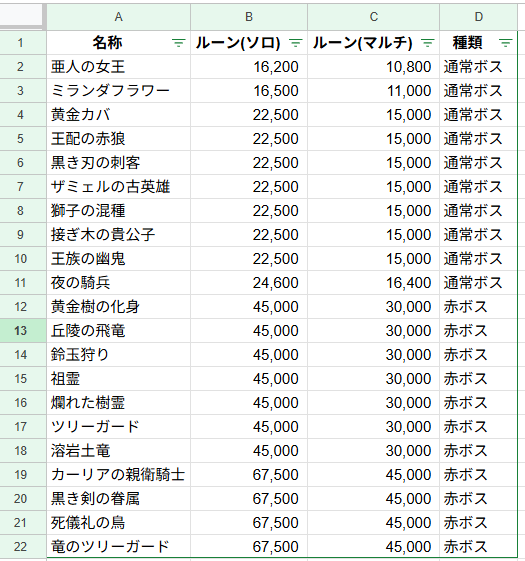Select row 22 header
Viewport: 525px width, 561px height.
(x=21, y=547)
